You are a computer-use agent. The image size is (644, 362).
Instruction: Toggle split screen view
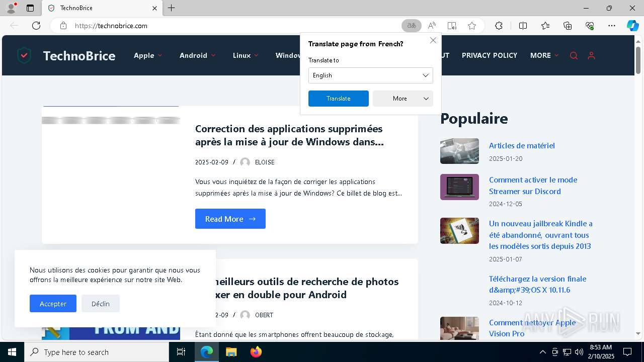click(523, 26)
